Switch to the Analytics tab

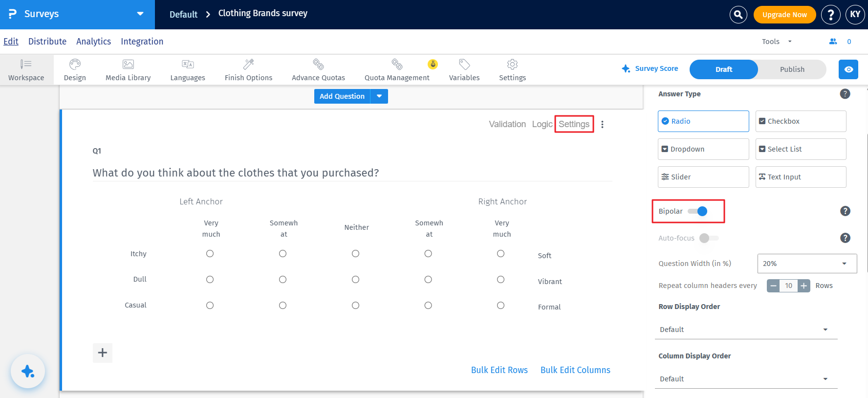click(x=93, y=42)
